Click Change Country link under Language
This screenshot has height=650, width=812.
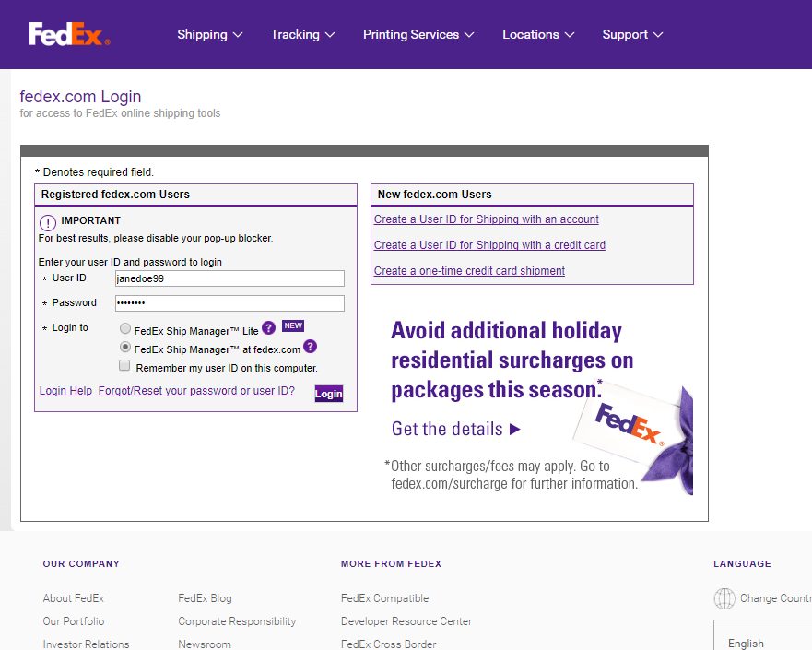tap(776, 598)
